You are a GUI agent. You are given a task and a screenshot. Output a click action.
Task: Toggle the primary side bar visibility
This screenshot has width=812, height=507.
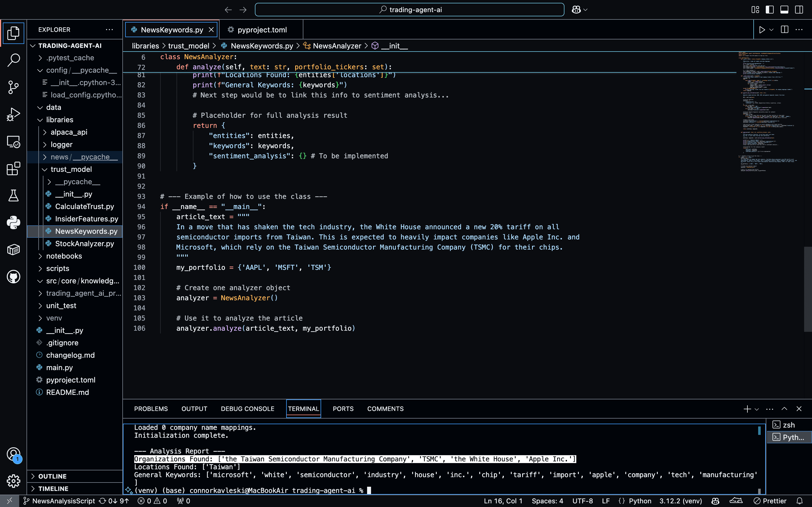(770, 10)
